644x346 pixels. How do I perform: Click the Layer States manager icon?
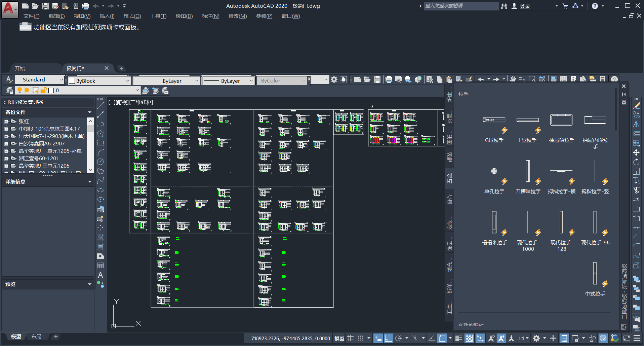[165, 90]
